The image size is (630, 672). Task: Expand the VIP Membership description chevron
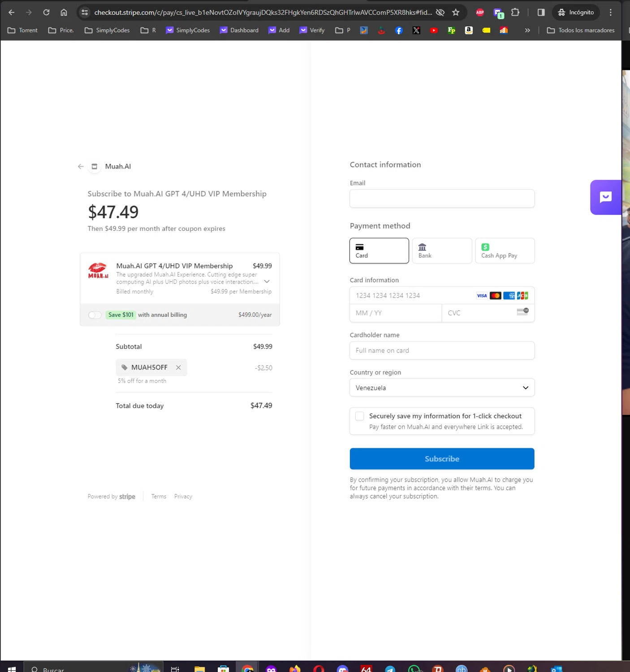point(267,282)
